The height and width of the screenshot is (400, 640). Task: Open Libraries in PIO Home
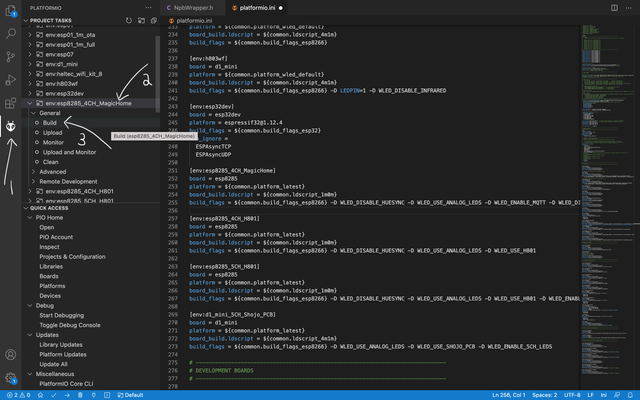coord(51,267)
